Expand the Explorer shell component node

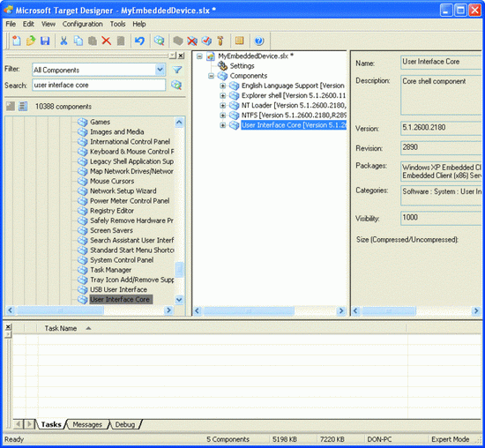[223, 95]
